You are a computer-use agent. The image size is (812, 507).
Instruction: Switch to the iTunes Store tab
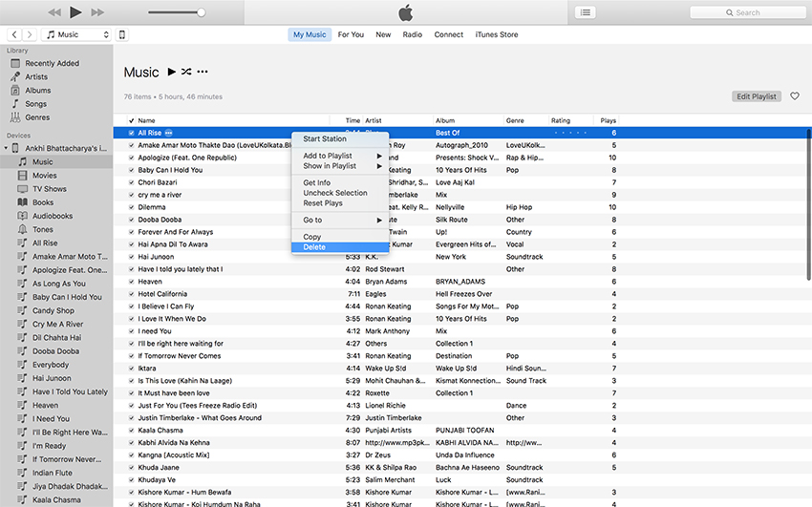coord(496,35)
